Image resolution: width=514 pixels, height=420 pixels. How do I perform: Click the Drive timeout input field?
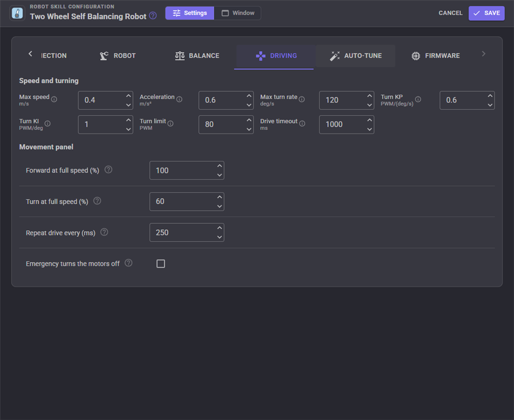click(346, 124)
